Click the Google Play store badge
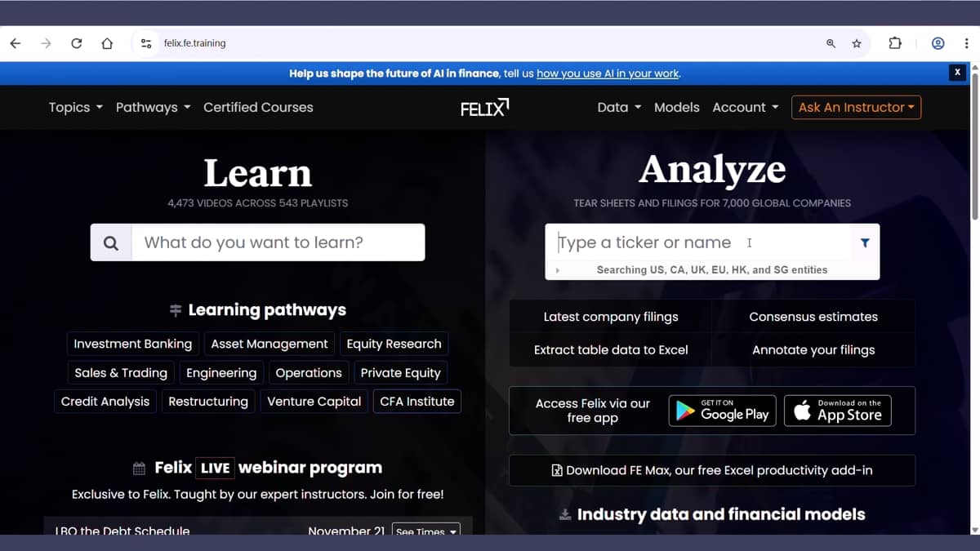Viewport: 980px width, 551px height. pos(723,411)
